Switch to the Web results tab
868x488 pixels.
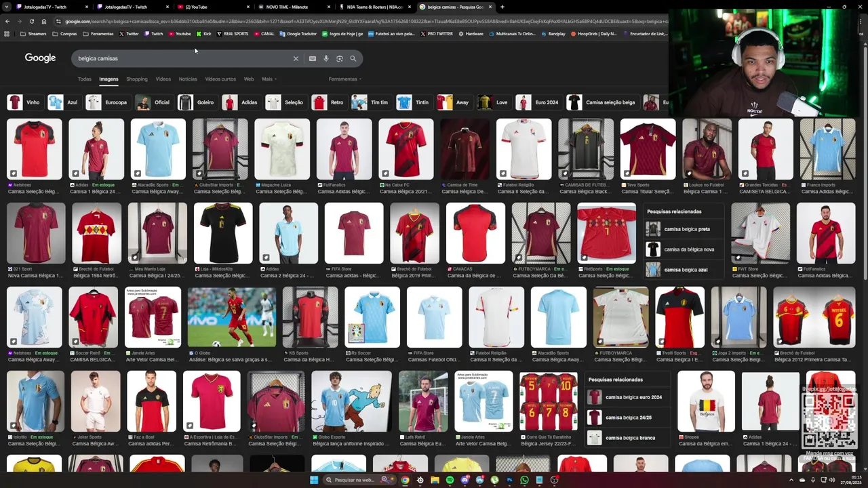click(x=249, y=79)
